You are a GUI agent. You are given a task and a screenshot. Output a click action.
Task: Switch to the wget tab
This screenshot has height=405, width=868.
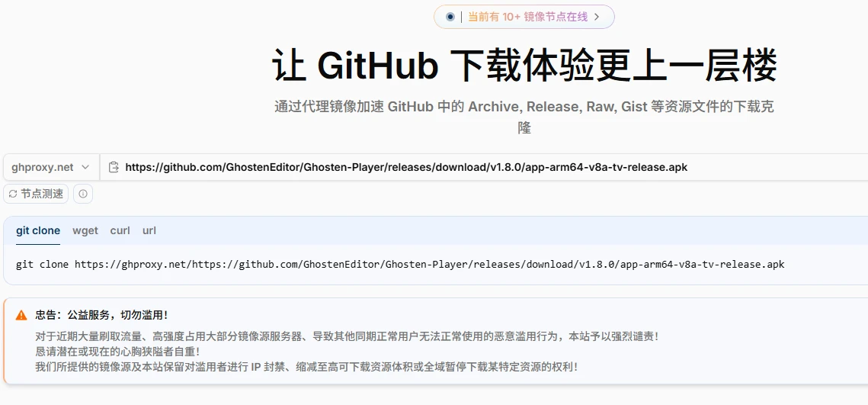click(x=85, y=230)
